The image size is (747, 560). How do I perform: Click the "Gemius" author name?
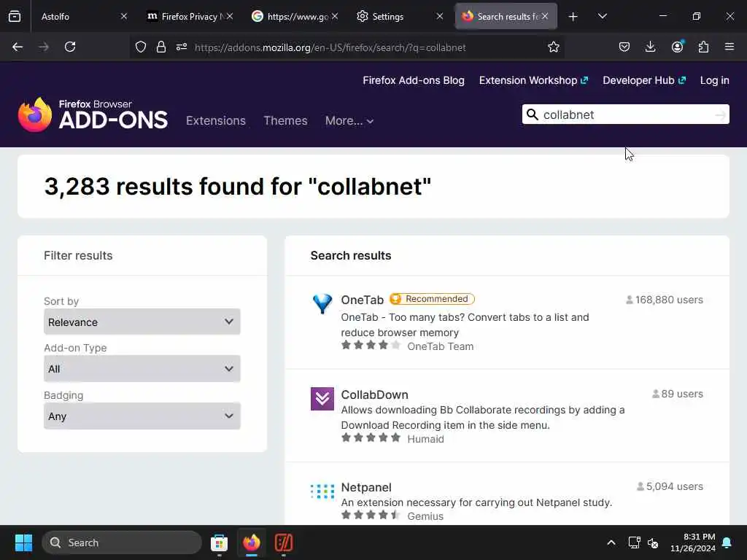pyautogui.click(x=425, y=516)
